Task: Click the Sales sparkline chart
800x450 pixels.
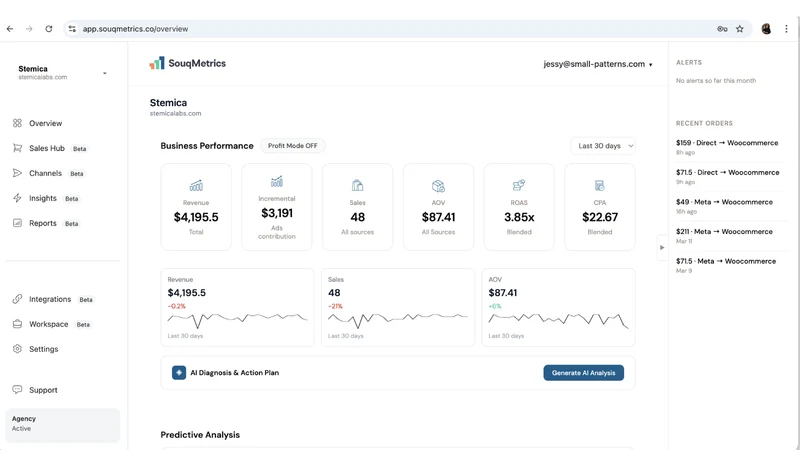Action: pyautogui.click(x=397, y=319)
